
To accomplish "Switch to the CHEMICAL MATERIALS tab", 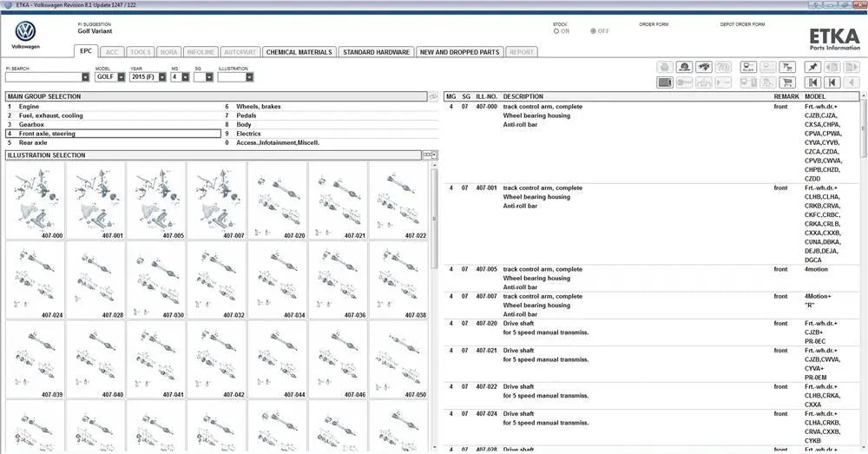I will tap(299, 52).
